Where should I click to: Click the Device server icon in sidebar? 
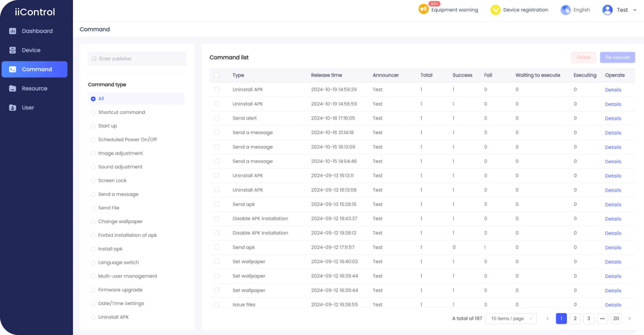point(12,50)
